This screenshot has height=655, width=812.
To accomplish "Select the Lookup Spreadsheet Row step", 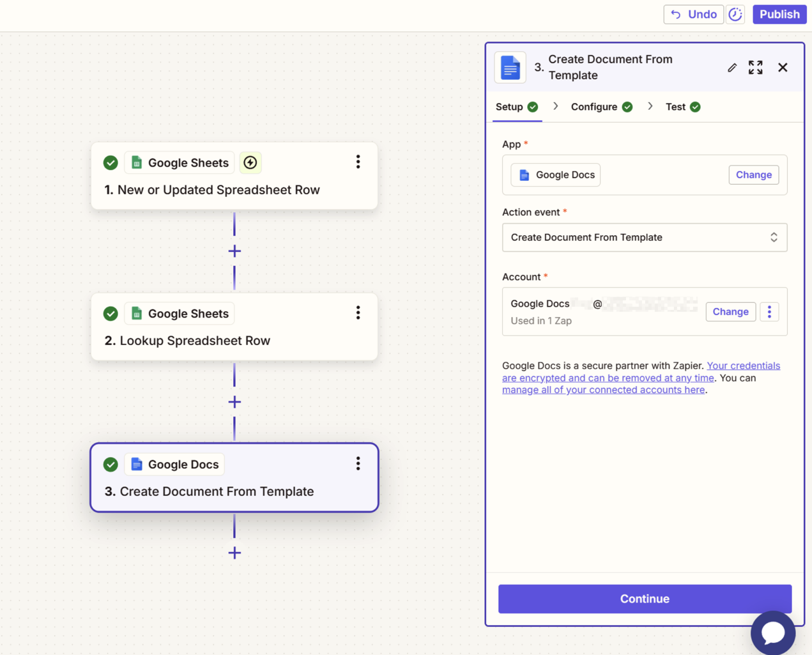I will 234,327.
